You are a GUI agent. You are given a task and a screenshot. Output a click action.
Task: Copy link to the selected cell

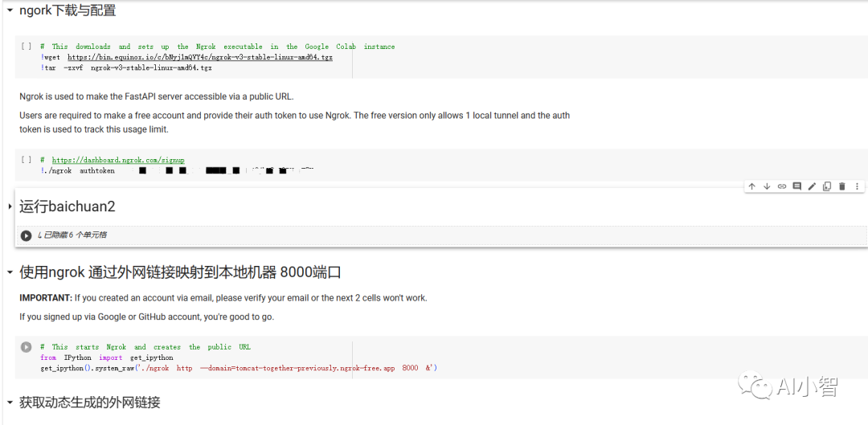coord(782,186)
